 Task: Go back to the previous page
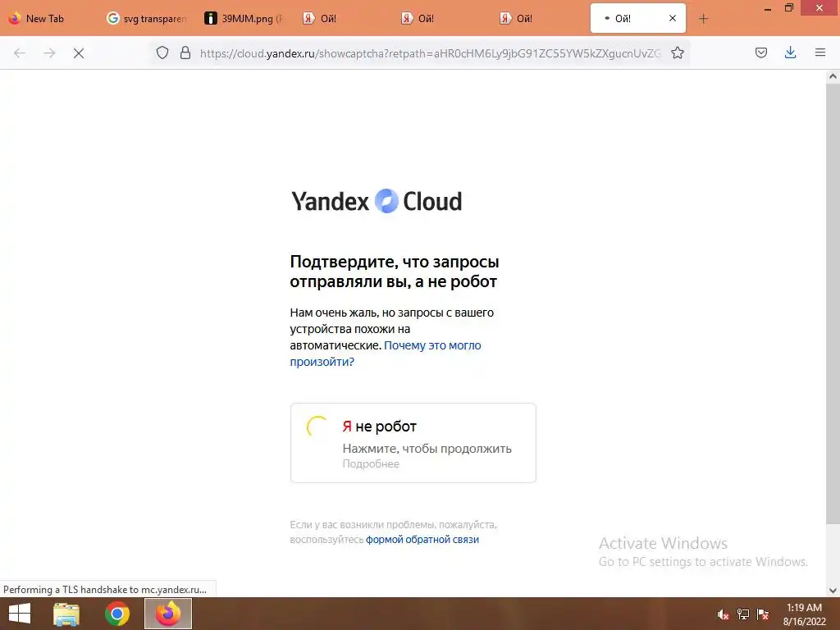pyautogui.click(x=20, y=53)
